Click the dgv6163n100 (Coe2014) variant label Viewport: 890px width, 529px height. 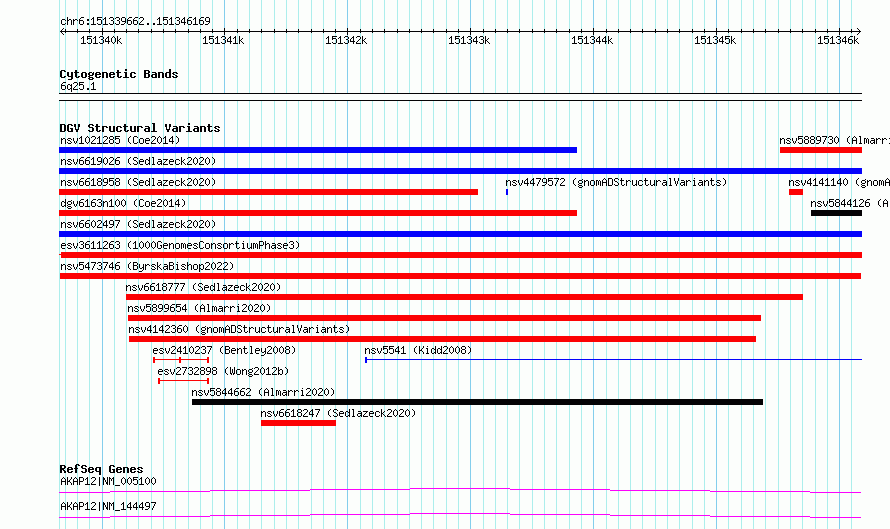[x=123, y=203]
